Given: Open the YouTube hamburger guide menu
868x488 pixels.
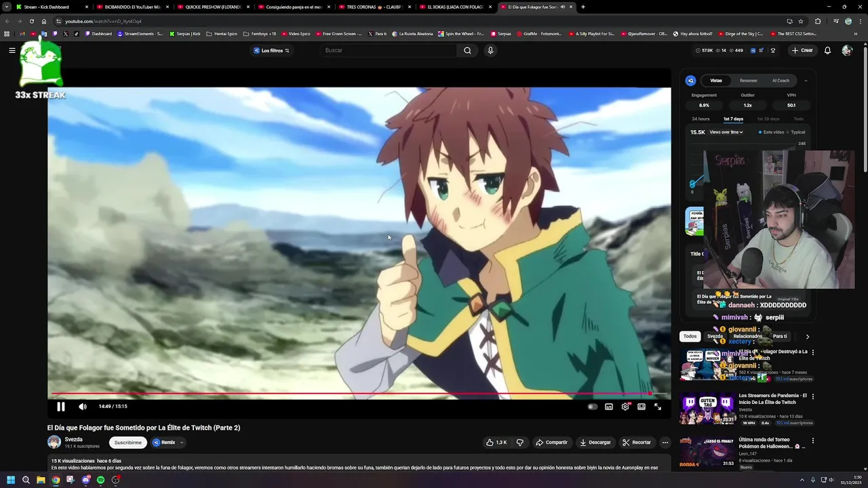Looking at the screenshot, I should click(x=12, y=50).
